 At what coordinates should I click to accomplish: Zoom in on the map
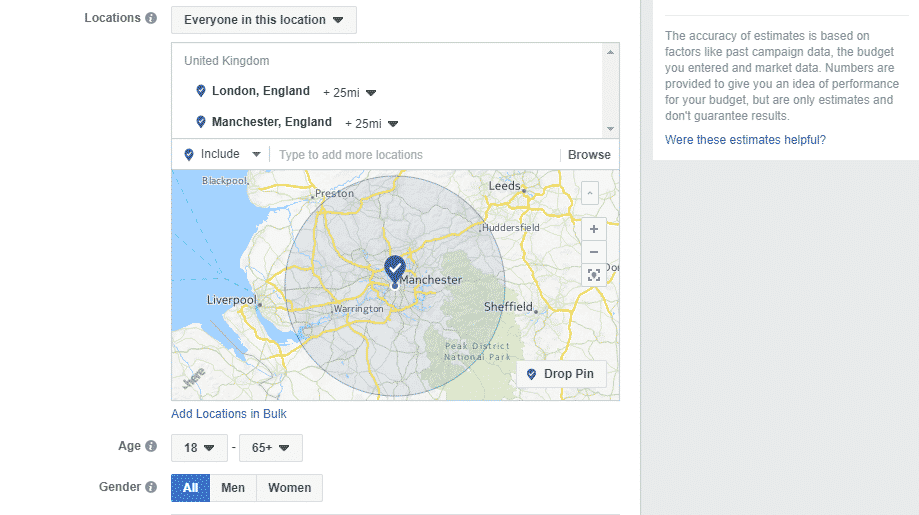(593, 229)
